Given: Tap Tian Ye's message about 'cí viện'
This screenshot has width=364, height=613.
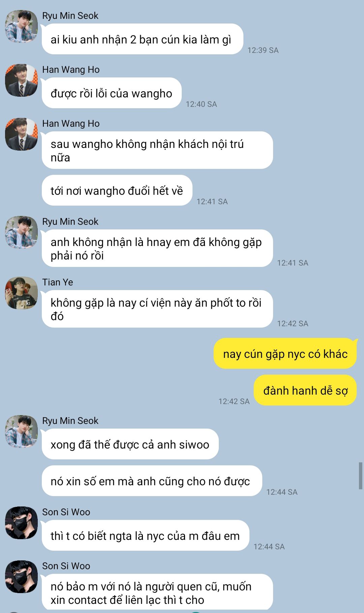Looking at the screenshot, I should pyautogui.click(x=157, y=309).
